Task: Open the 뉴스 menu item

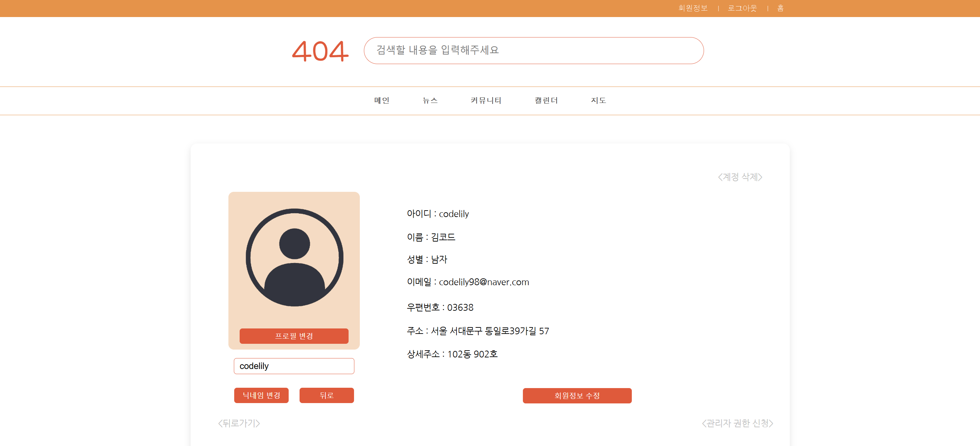Action: [x=430, y=100]
